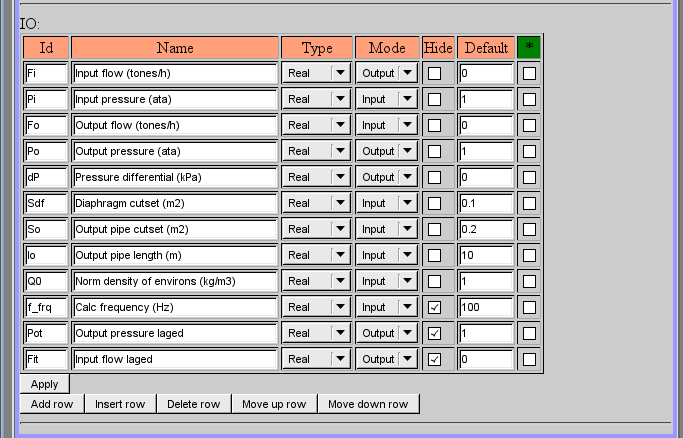This screenshot has height=438, width=683.
Task: Tick asterisk checkbox for Sdf row
Action: (529, 203)
